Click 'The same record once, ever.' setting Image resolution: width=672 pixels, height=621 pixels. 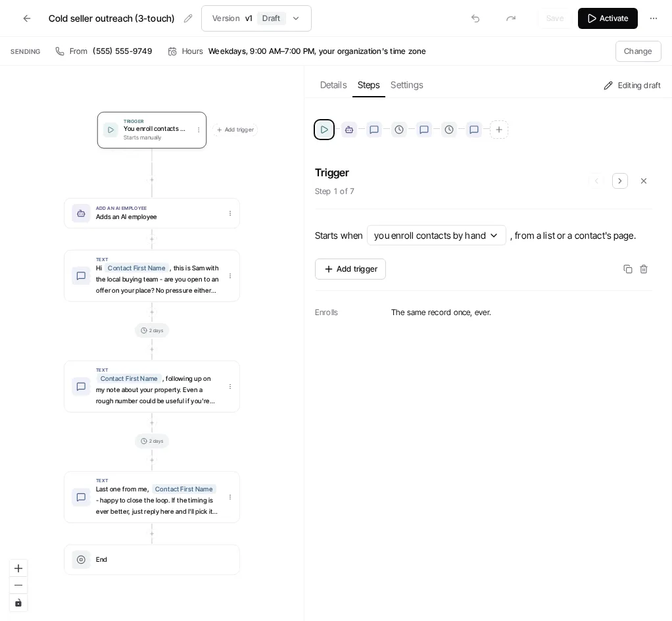point(441,312)
